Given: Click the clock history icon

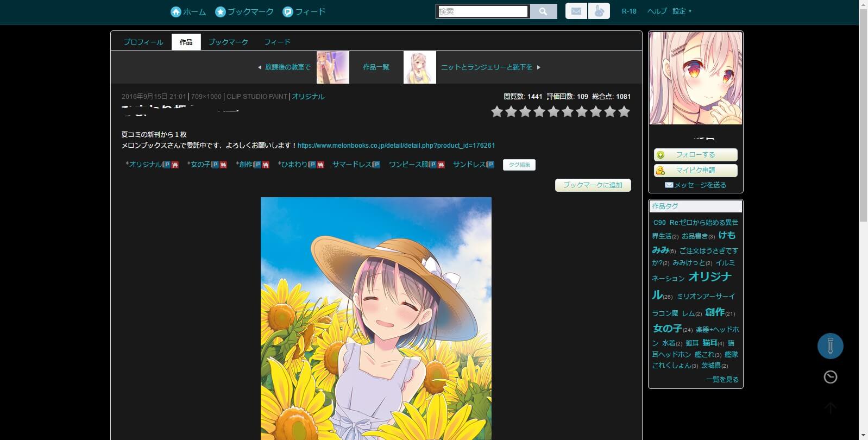Looking at the screenshot, I should (830, 377).
